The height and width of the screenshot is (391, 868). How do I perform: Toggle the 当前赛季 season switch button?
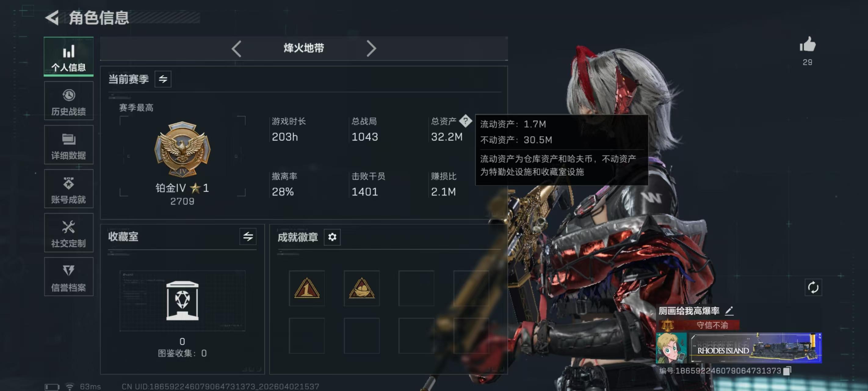163,79
